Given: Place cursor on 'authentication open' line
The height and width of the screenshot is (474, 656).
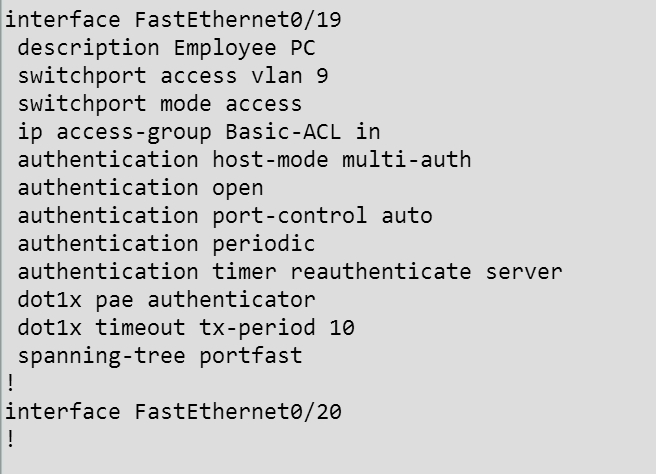Looking at the screenshot, I should pyautogui.click(x=141, y=188).
